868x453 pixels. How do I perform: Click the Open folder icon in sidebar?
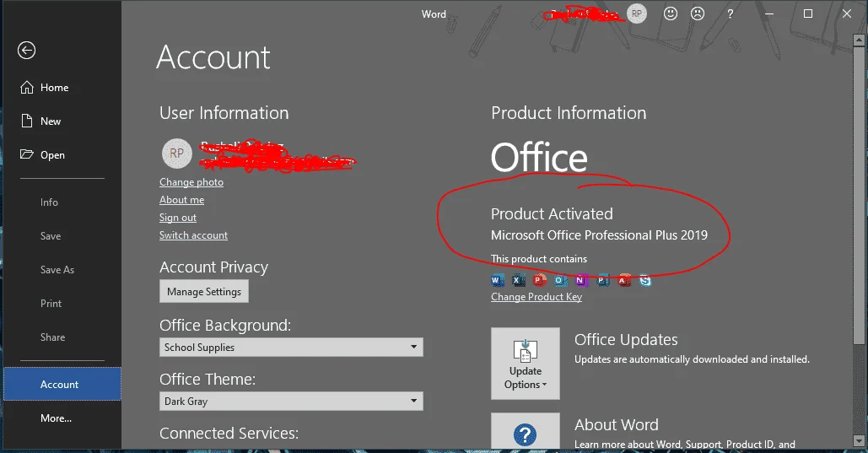[x=27, y=154]
